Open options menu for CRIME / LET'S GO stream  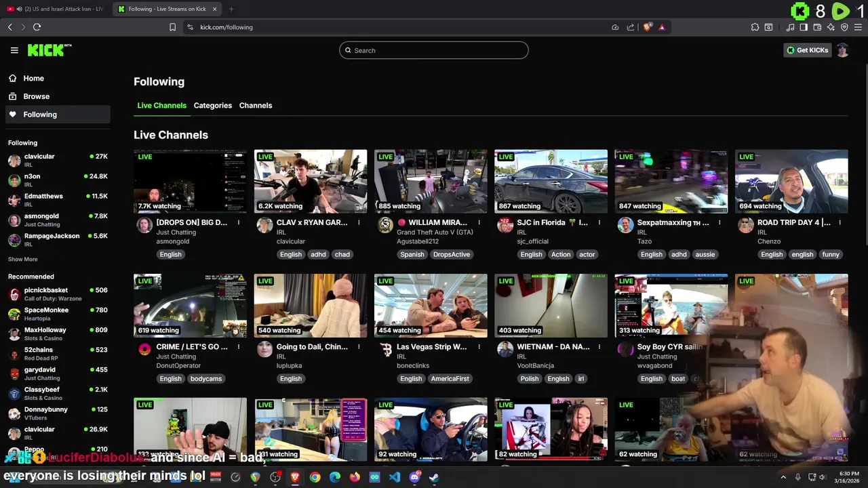pos(239,346)
